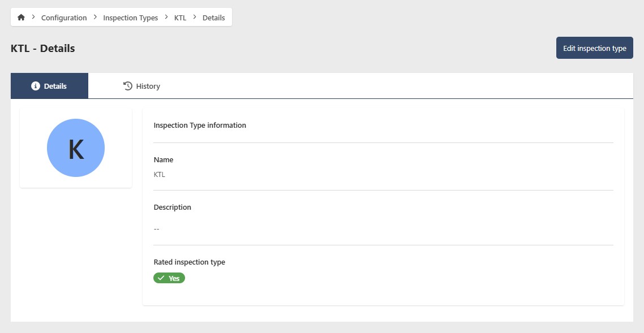Open Configuration from the breadcrumb
644x333 pixels.
[x=63, y=18]
